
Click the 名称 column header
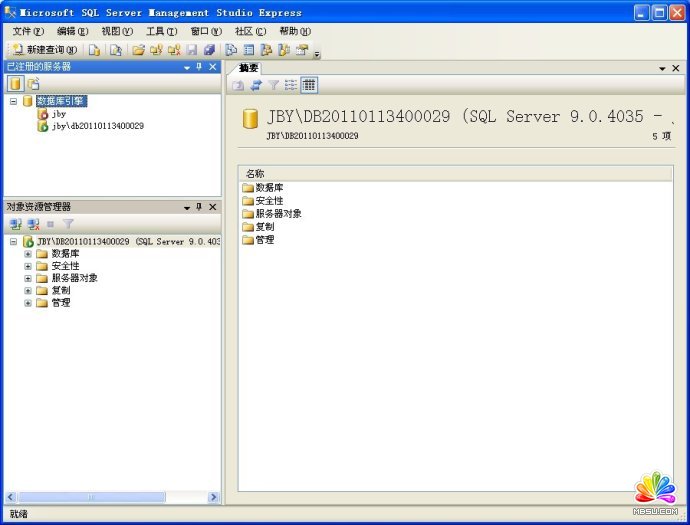(455, 174)
